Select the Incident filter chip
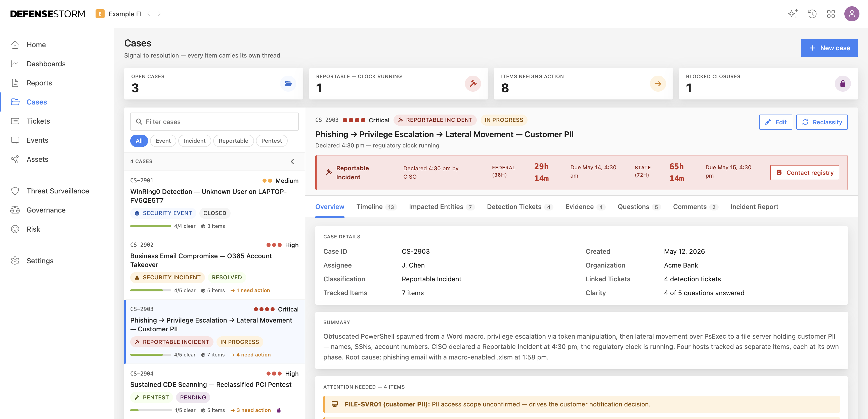 194,141
